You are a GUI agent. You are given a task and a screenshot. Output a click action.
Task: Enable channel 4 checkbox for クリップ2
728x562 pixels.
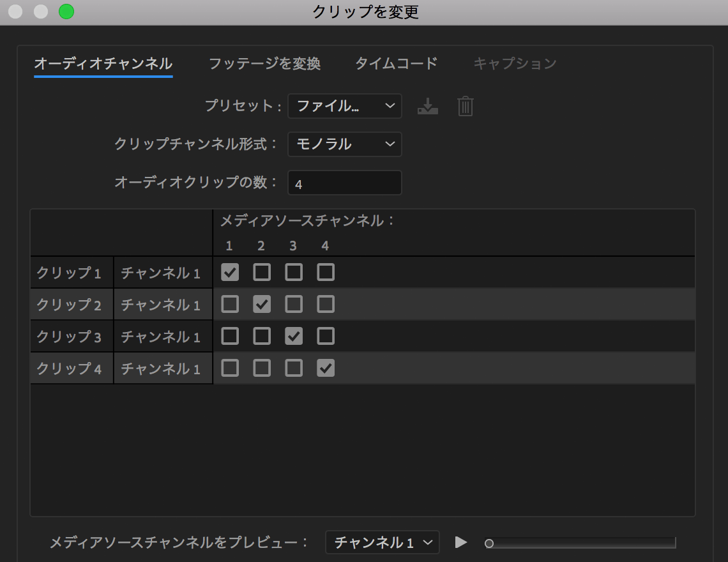pos(325,304)
